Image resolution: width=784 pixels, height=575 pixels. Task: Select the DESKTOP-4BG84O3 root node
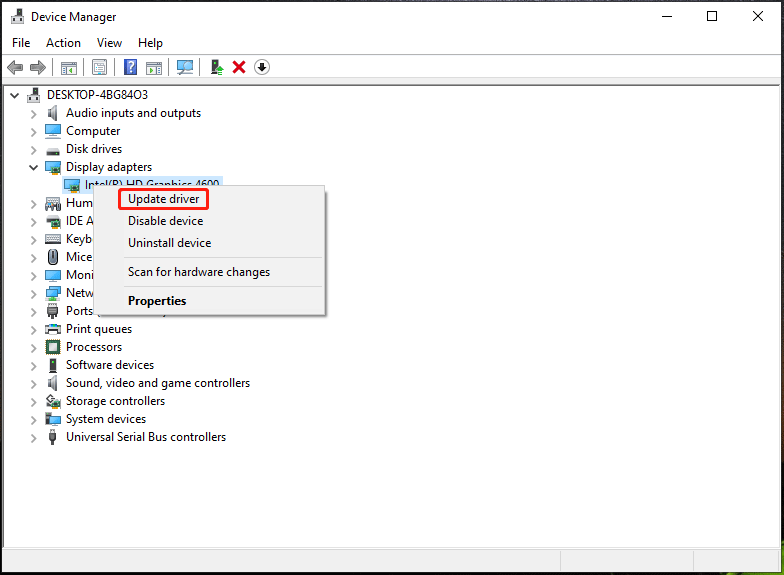click(x=97, y=95)
